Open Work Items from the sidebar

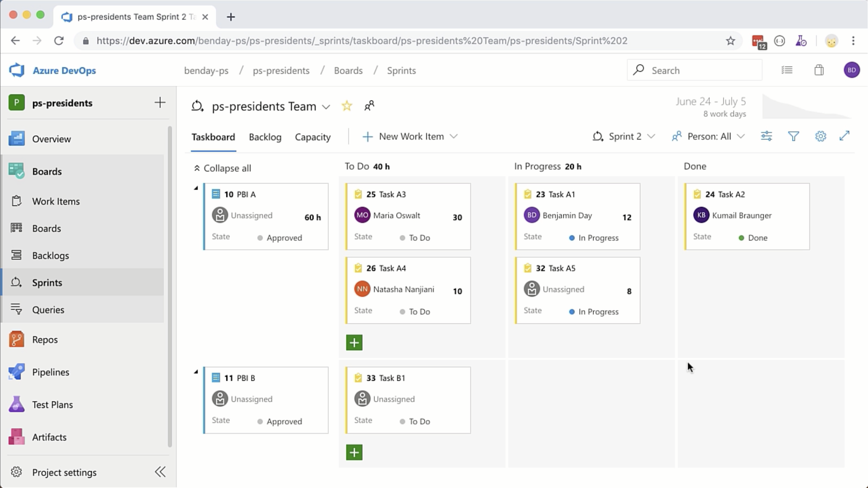pyautogui.click(x=56, y=201)
